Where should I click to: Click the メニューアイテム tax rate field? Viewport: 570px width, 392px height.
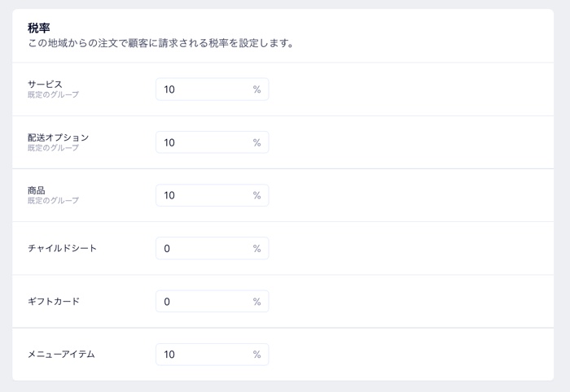(204, 355)
